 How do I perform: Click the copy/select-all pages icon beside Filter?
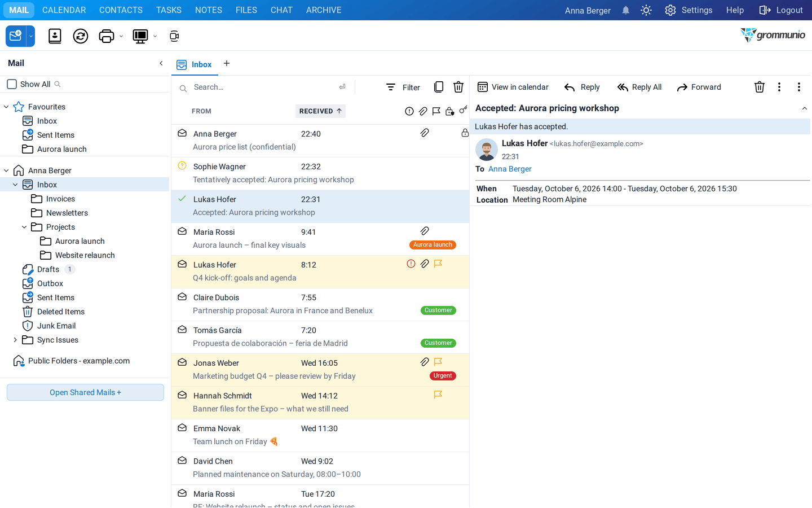click(439, 87)
